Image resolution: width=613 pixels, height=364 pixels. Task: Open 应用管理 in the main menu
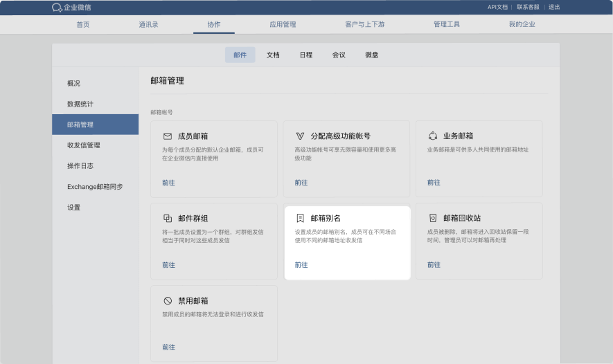tap(283, 24)
